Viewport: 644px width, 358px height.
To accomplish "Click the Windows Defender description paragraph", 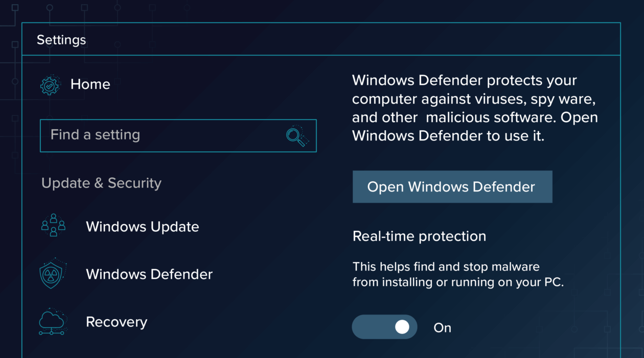I will click(x=474, y=108).
